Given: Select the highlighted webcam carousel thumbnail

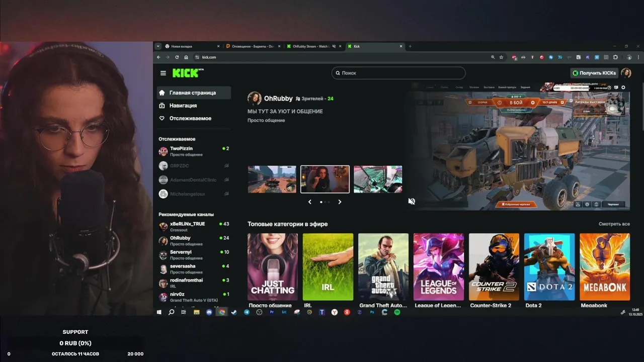Looking at the screenshot, I should (325, 179).
